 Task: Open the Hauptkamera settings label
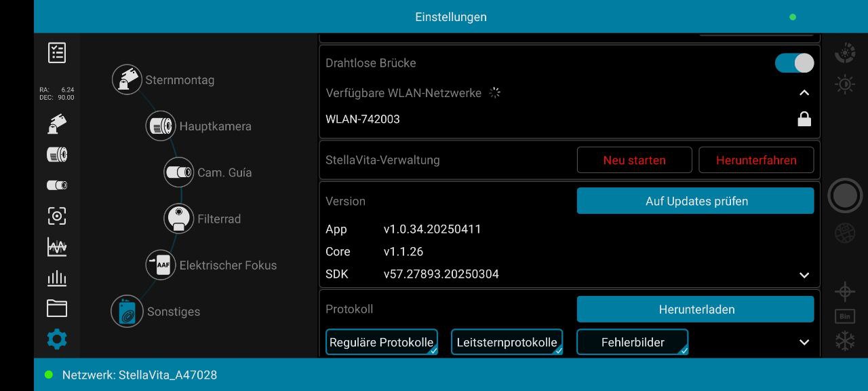215,126
